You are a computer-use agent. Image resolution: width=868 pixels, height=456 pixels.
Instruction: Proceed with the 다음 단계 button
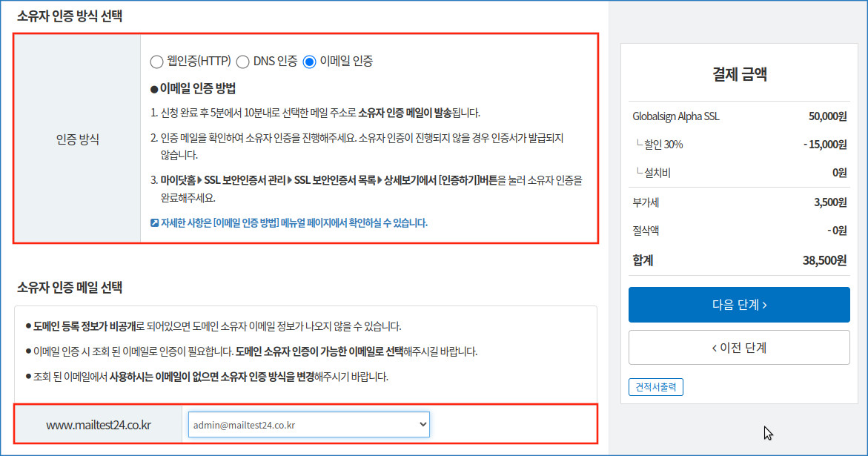pyautogui.click(x=739, y=305)
